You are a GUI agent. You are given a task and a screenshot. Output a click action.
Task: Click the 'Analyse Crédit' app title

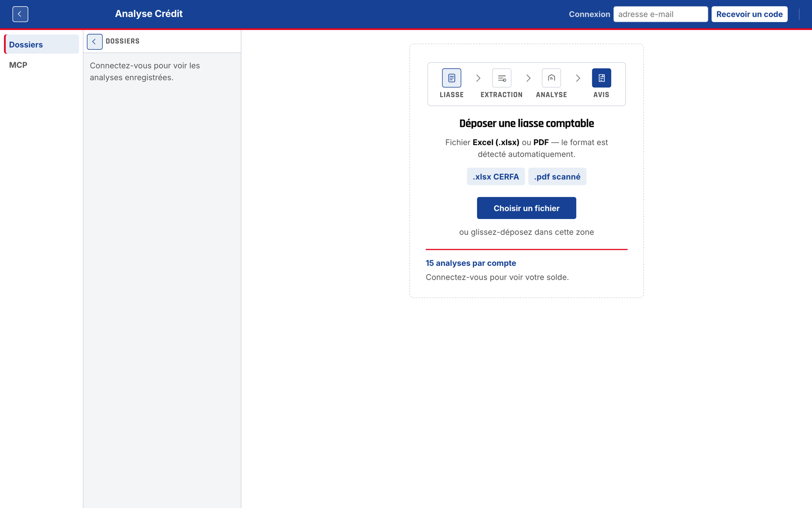[149, 14]
